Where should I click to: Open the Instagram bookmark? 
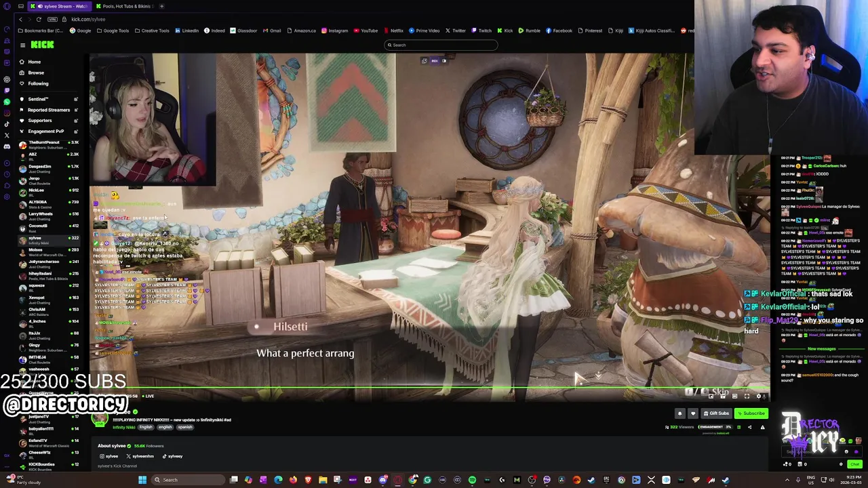pos(334,30)
